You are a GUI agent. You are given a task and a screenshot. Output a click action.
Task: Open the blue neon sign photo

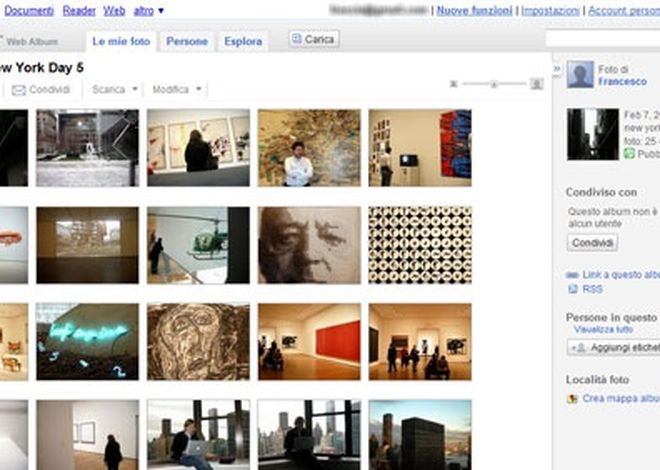coord(87,342)
